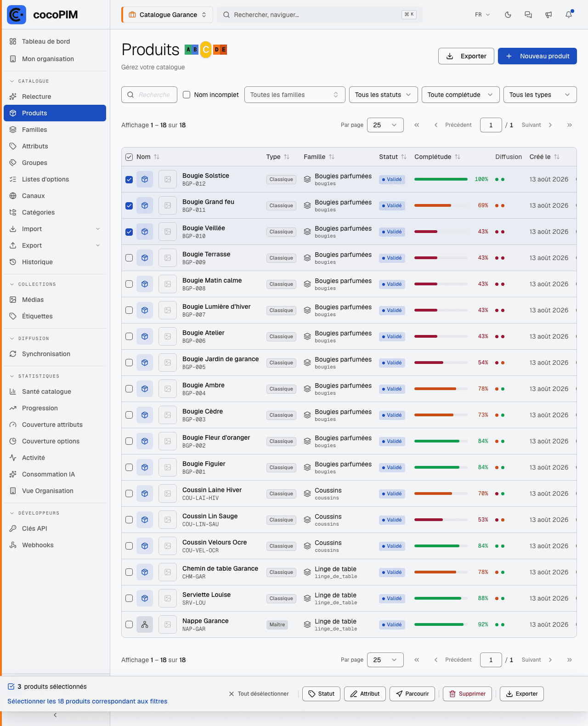Click the top page number input field

tap(491, 125)
